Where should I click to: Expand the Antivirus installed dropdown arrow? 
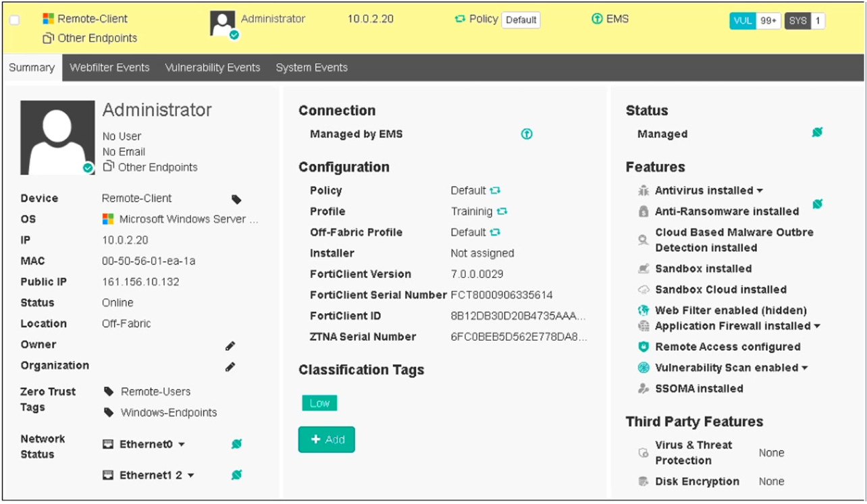[x=760, y=191]
